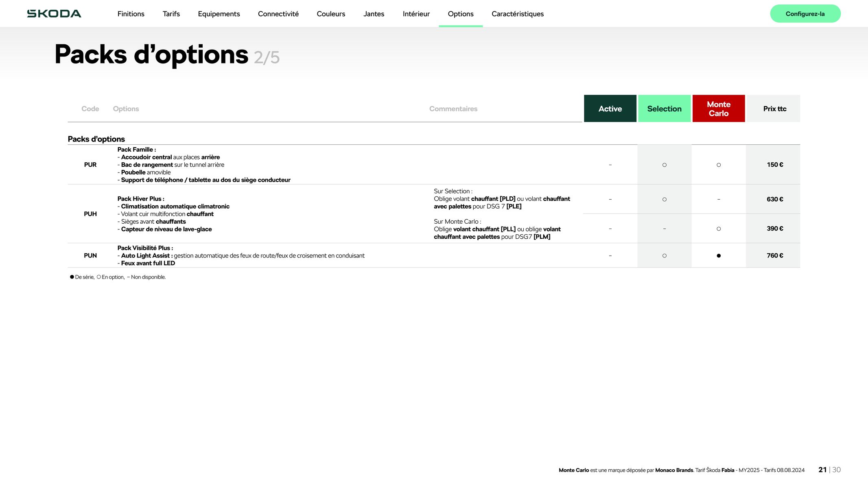
Task: Click the Code column label
Action: pos(90,109)
